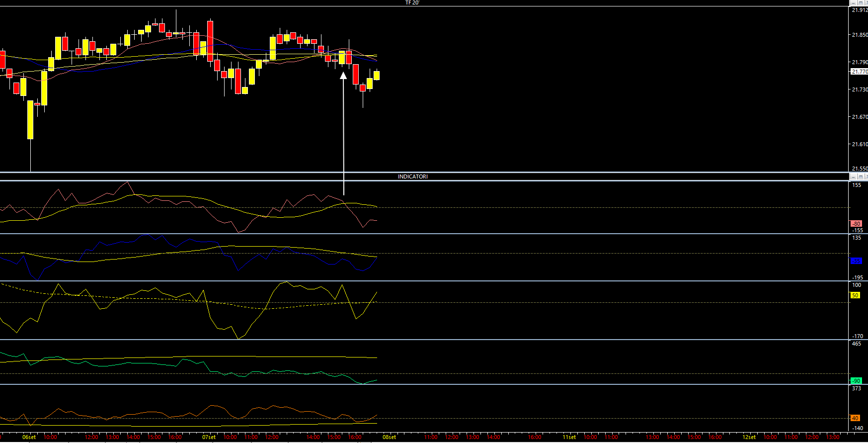This screenshot has width=868, height=443.
Task: Click the -195 scale label
Action: 858,277
